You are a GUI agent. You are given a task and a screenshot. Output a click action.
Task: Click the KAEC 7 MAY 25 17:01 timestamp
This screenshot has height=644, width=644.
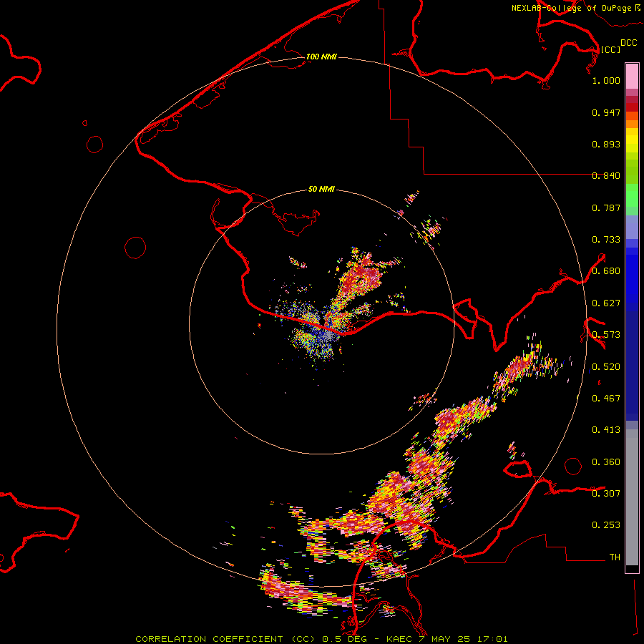click(447, 639)
